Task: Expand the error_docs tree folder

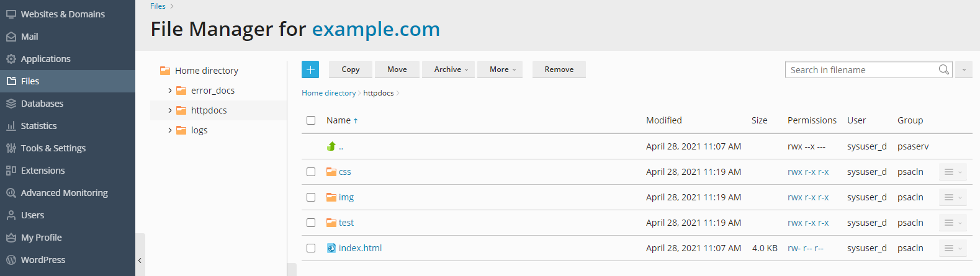Action: click(170, 91)
